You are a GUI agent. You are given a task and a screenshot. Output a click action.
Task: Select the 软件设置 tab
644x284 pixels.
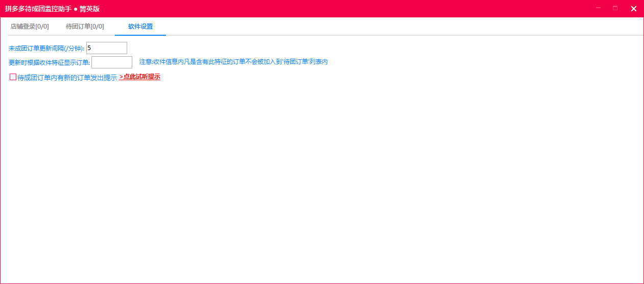tap(140, 27)
